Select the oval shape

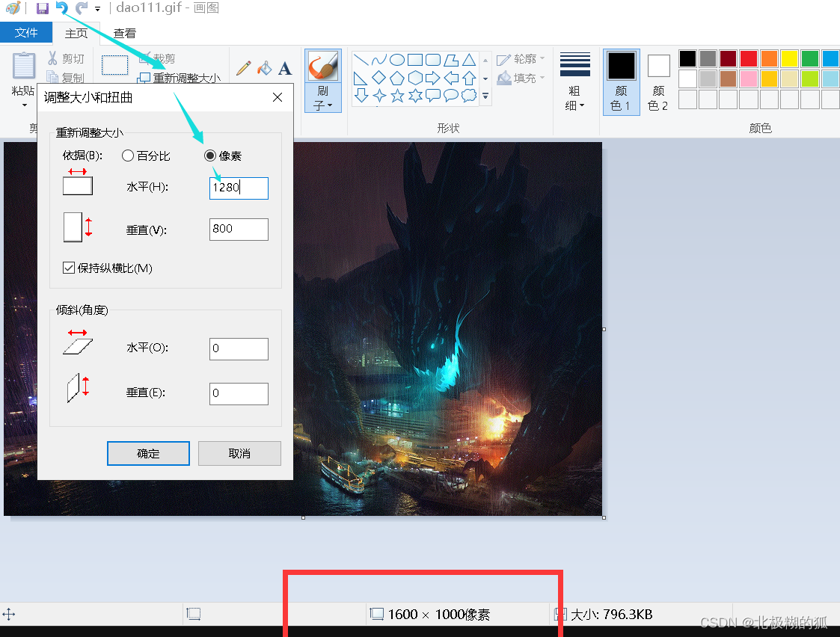397,59
